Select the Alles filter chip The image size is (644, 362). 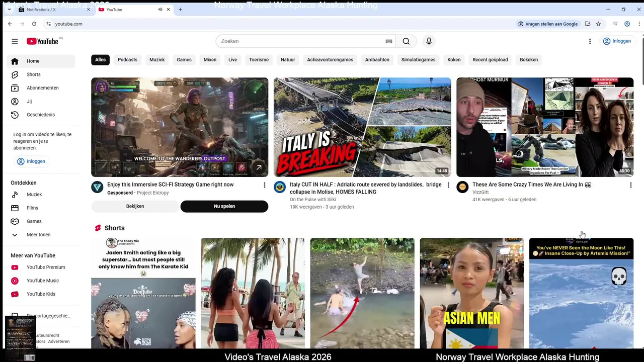coord(101,60)
